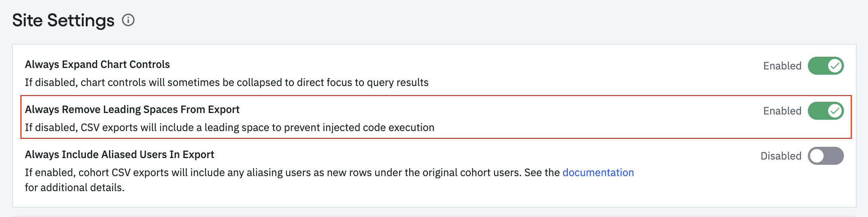Select the Always Expand Chart Controls title

pyautogui.click(x=97, y=65)
